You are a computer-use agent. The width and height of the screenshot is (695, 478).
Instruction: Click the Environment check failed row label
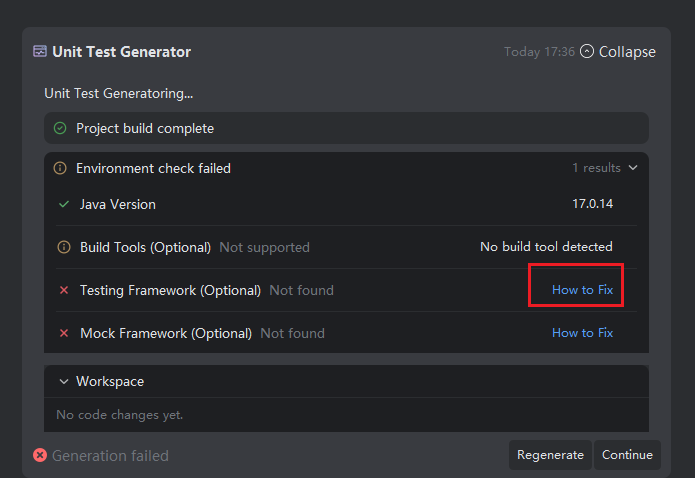click(153, 168)
